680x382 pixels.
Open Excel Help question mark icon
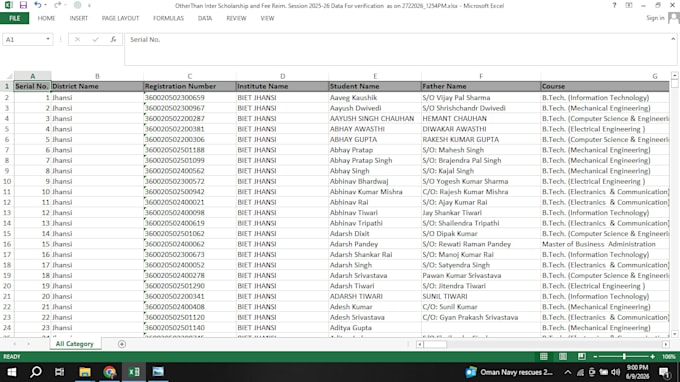click(614, 5)
